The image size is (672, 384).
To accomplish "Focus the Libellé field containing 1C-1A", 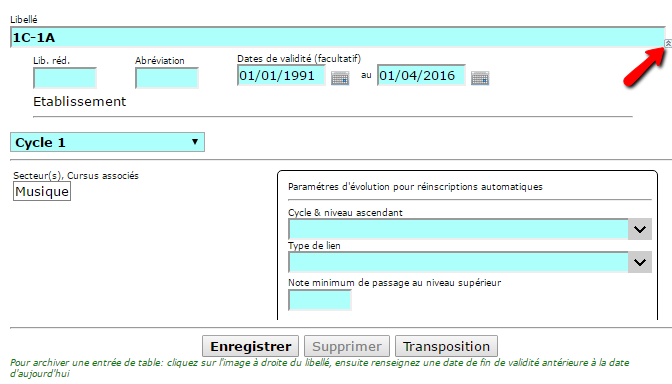I will [x=338, y=37].
